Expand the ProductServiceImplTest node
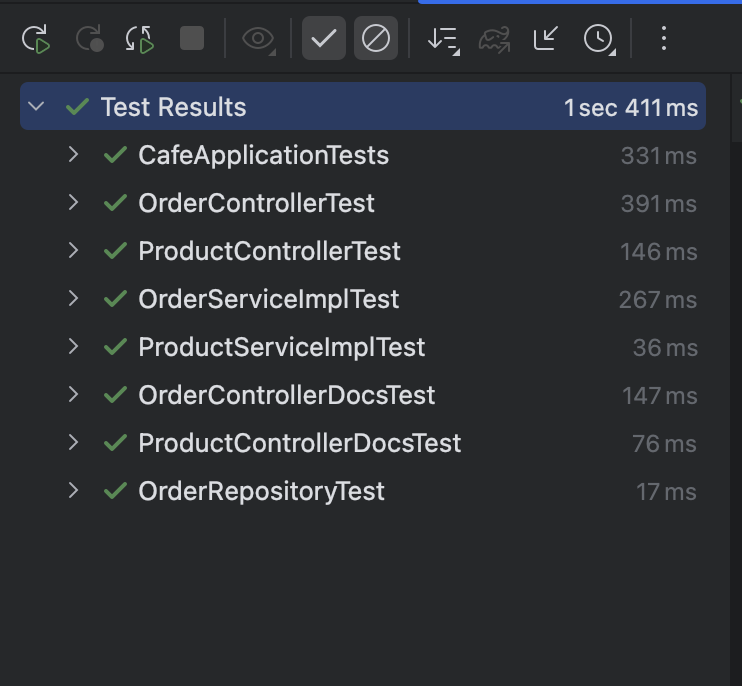 [x=73, y=347]
